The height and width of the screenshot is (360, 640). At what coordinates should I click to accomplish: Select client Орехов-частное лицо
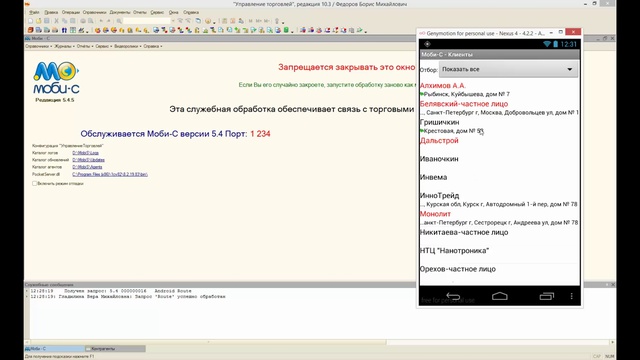(500, 273)
